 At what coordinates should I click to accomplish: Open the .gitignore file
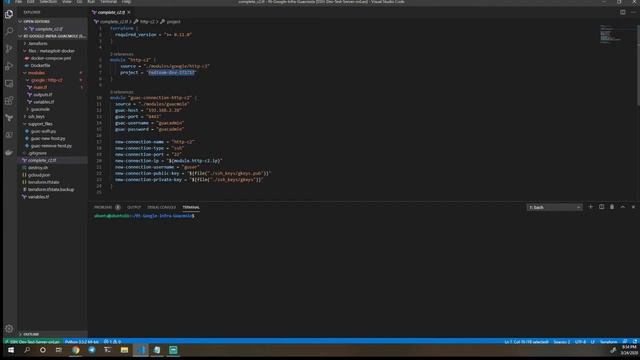coord(38,153)
